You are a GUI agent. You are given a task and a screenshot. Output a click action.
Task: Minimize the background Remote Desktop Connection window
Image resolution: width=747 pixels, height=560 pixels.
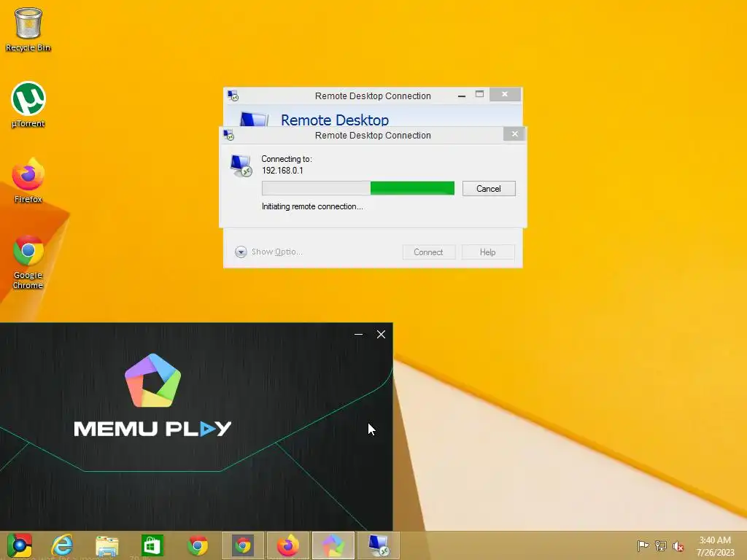point(461,96)
